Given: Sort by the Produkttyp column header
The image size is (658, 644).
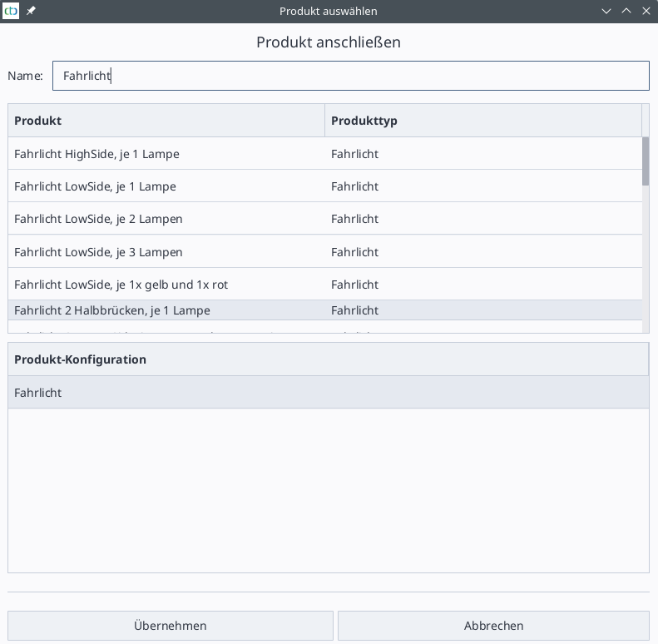Looking at the screenshot, I should [x=482, y=121].
